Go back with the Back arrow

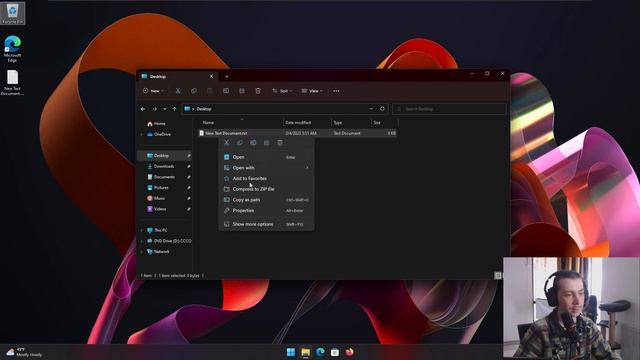[143, 109]
